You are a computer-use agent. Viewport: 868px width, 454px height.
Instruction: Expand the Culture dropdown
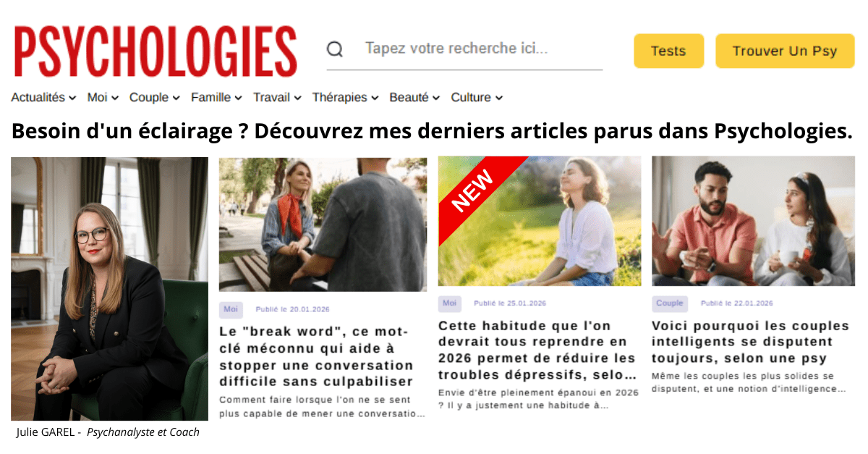[x=477, y=97]
